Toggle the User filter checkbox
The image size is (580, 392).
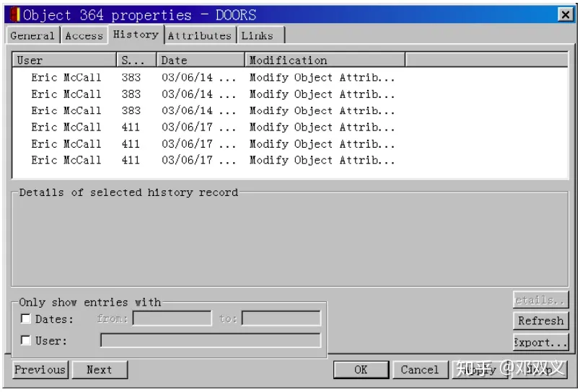(26, 341)
